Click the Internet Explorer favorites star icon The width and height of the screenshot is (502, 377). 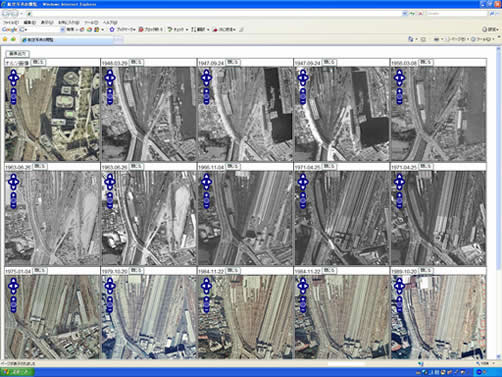click(x=5, y=39)
